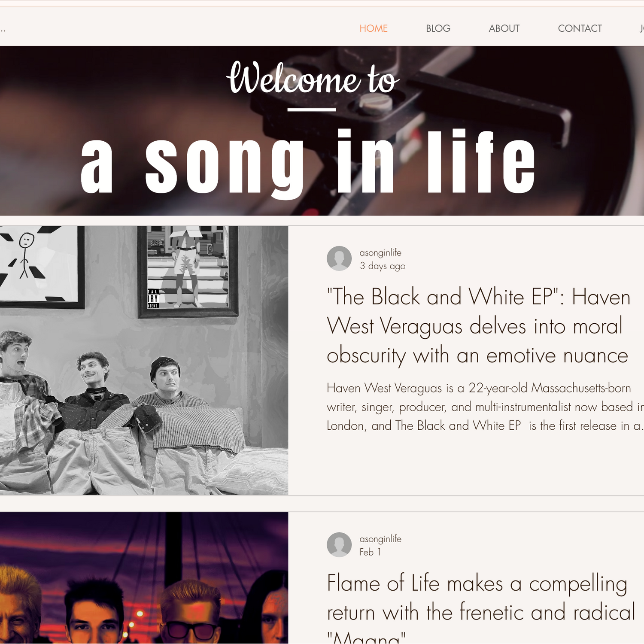Go to the BLOG page
This screenshot has width=644, height=644.
pyautogui.click(x=438, y=28)
